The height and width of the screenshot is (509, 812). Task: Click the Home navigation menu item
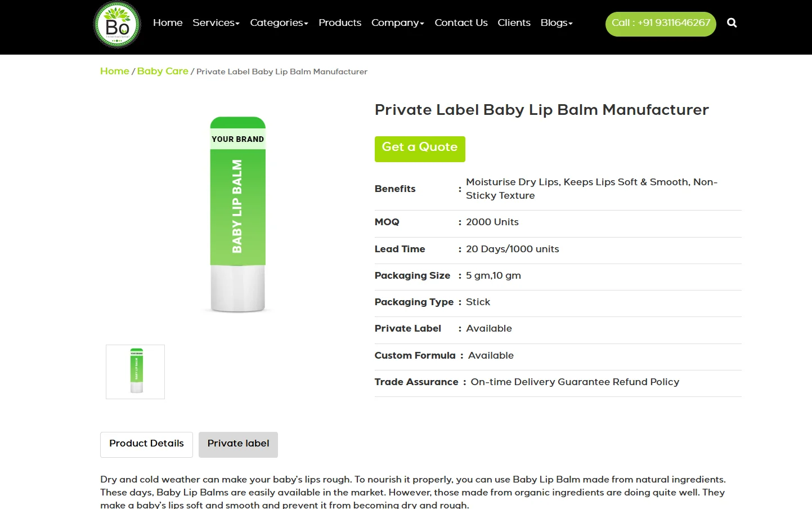pos(167,23)
